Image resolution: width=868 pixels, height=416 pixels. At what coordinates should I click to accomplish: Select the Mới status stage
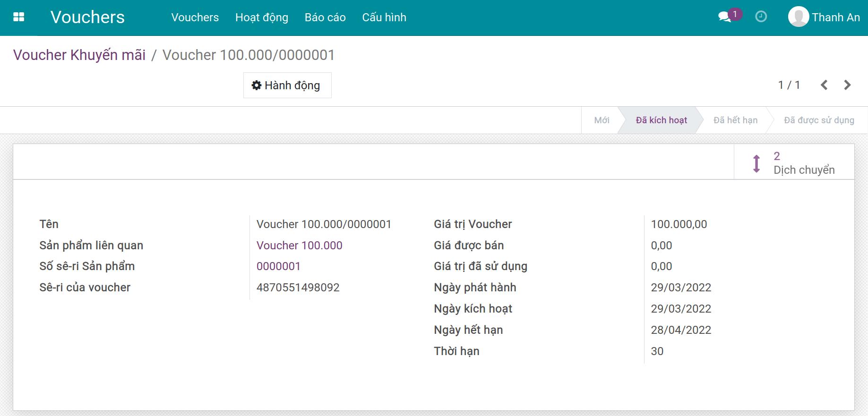(602, 120)
